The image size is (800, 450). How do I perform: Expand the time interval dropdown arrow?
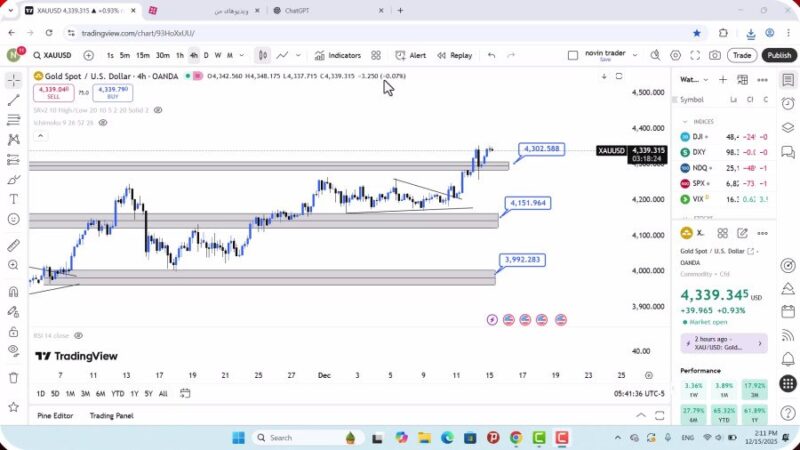click(x=241, y=56)
